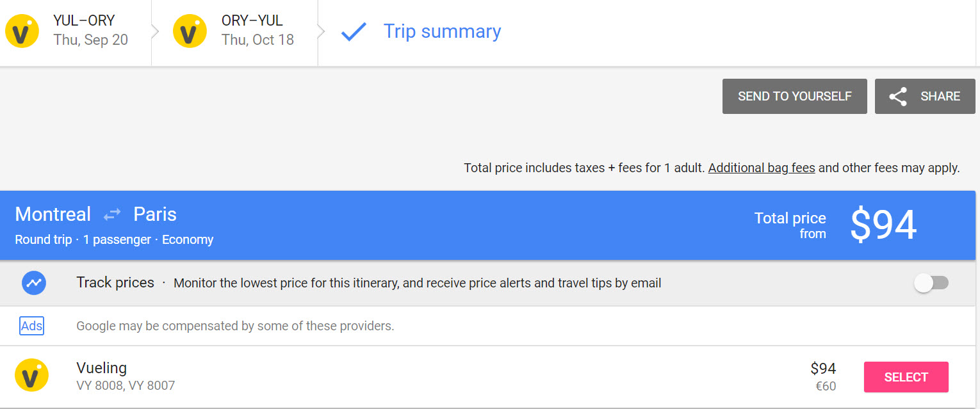Image resolution: width=980 pixels, height=409 pixels.
Task: Click the round-trip arrows between Montreal and Paris
Action: tap(112, 214)
